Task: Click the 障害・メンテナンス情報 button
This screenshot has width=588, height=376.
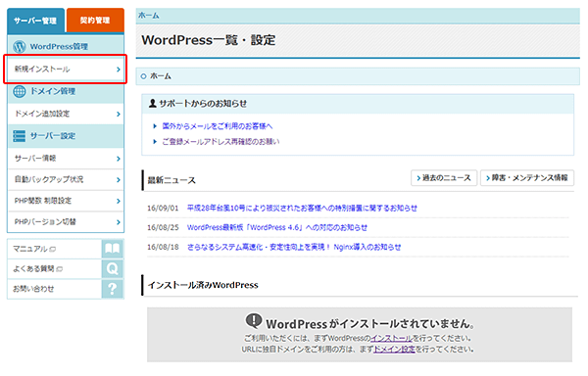Action: click(527, 178)
